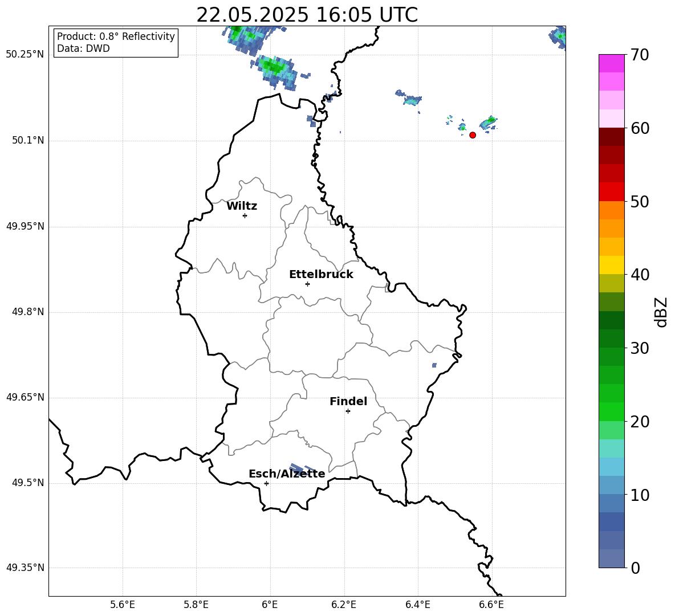
Task: Pick the bright green colorbar segment above 20
Action: [612, 411]
